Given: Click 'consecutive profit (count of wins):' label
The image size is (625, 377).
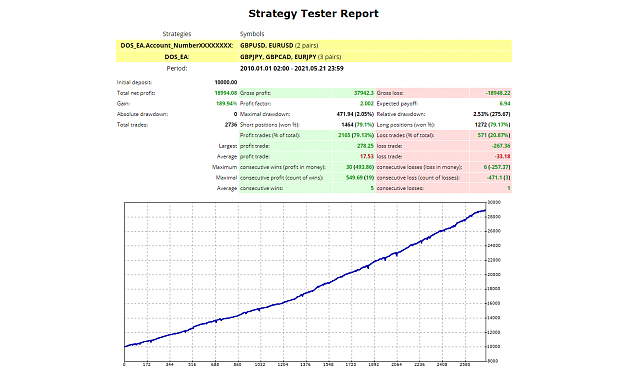Looking at the screenshot, I should [x=281, y=178].
